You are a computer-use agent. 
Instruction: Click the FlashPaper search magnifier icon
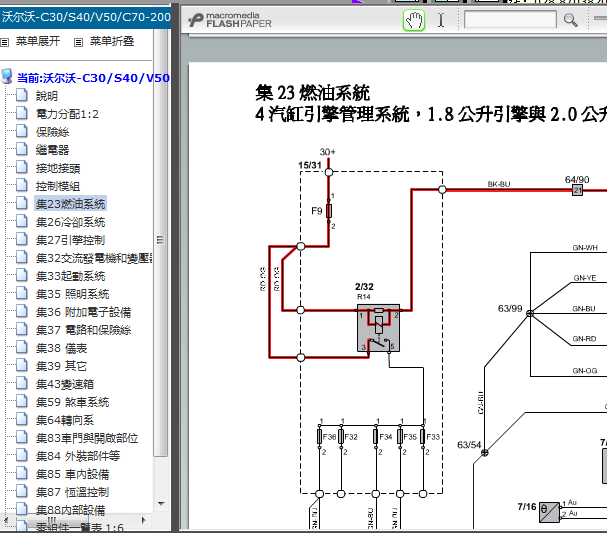pyautogui.click(x=570, y=20)
